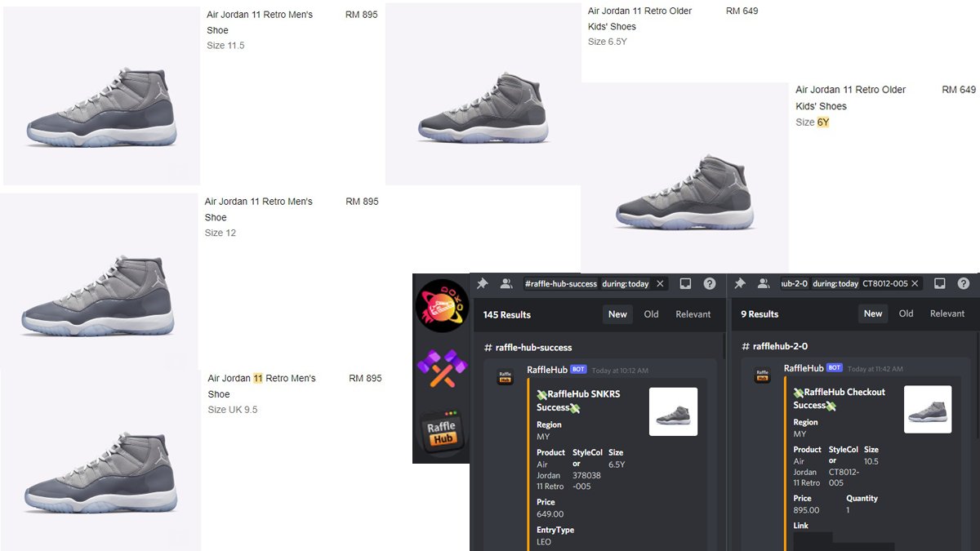Click RaffleHub avatar on SNKRS Success message
This screenshot has height=551, width=980.
(x=506, y=377)
